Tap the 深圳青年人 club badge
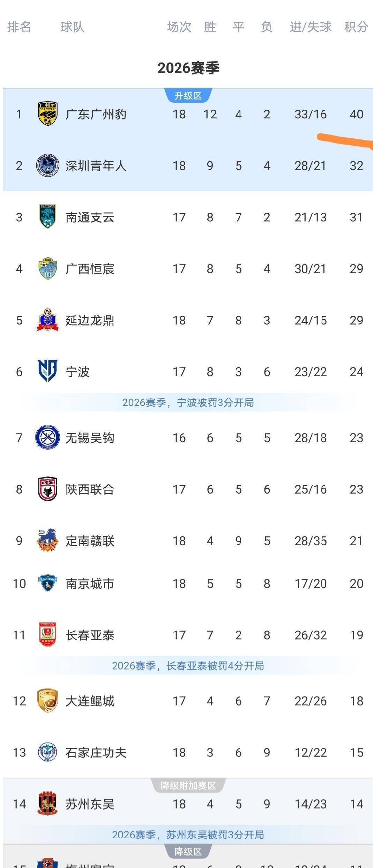373x868 pixels. click(47, 166)
